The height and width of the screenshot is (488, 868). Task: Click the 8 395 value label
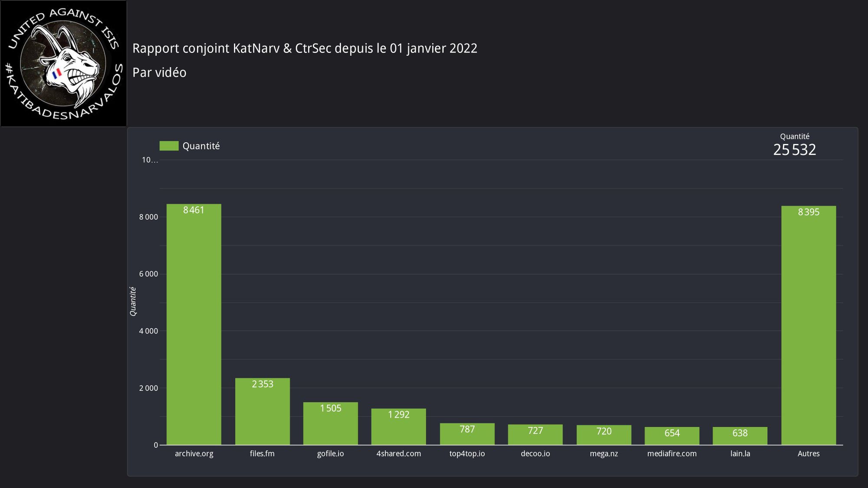click(809, 212)
